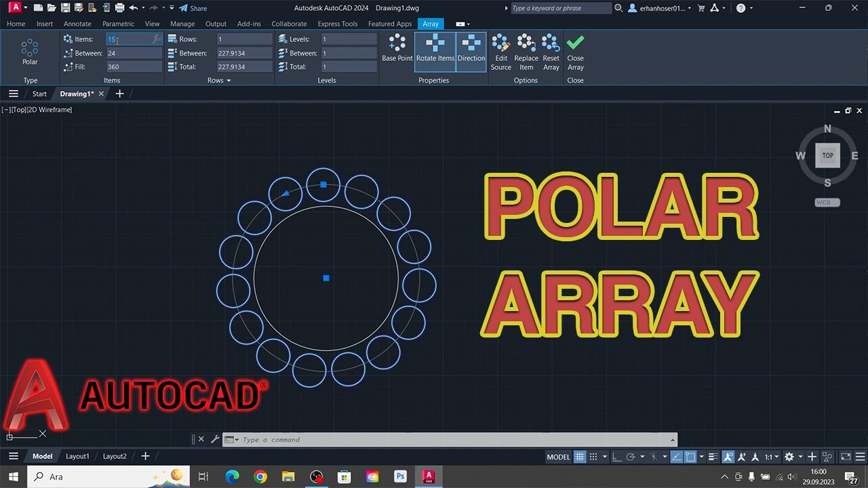868x488 pixels.
Task: Toggle 2D object snap
Action: click(x=690, y=457)
